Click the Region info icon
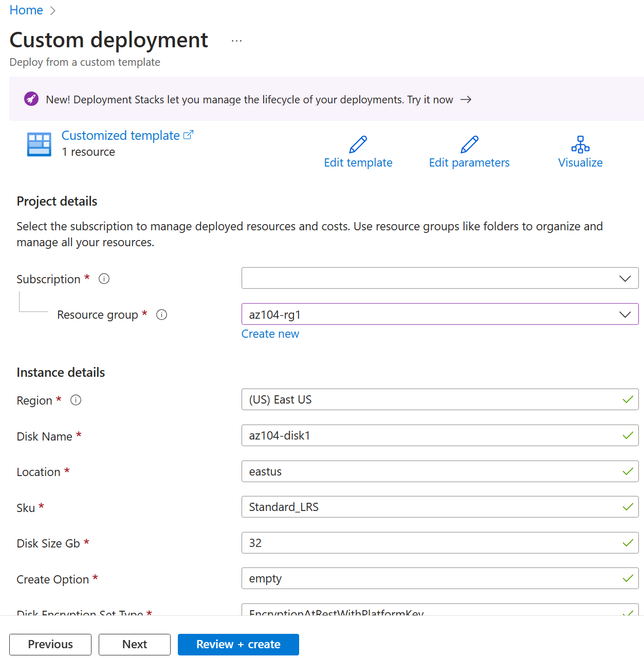The height and width of the screenshot is (658, 644). (76, 400)
